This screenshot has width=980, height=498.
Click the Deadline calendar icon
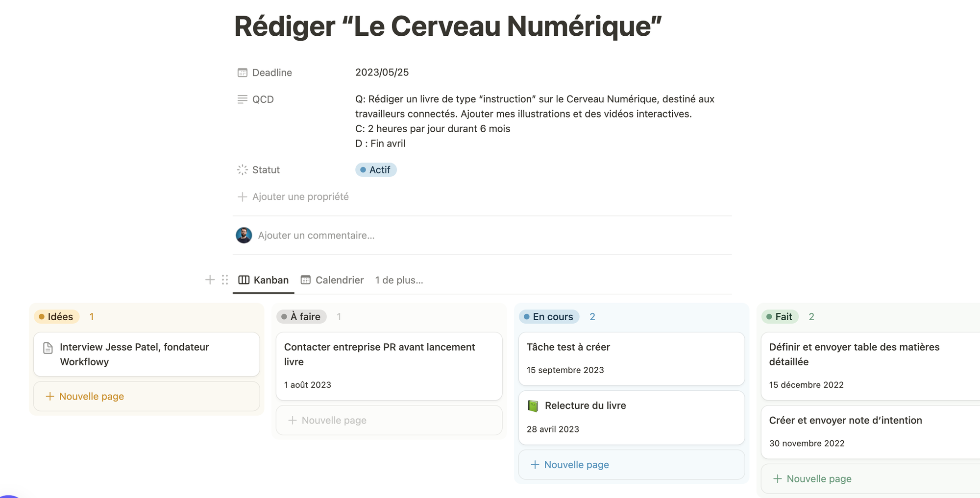(242, 72)
